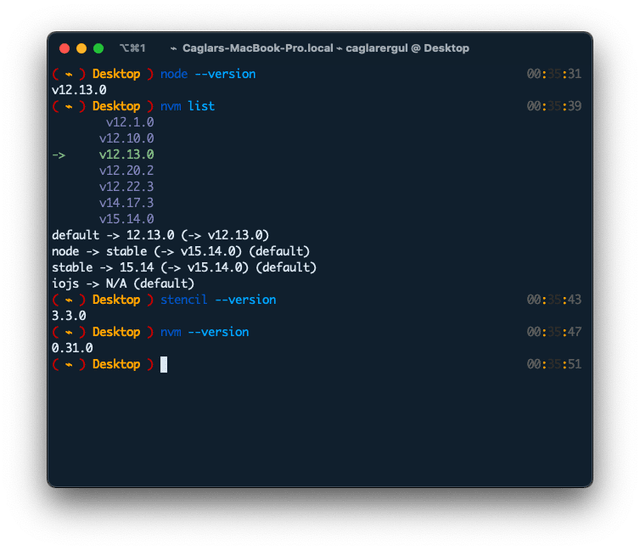640x550 pixels.
Task: Click the 'iojs -> N/A (default)' line
Action: tap(123, 284)
